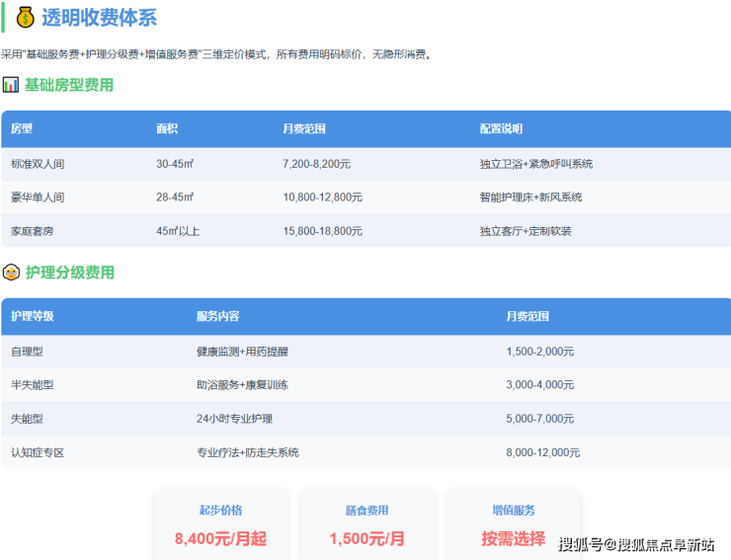Screen dimensions: 731x560
Task: Click the 15,800-18,800元 price cell
Action: tap(322, 231)
